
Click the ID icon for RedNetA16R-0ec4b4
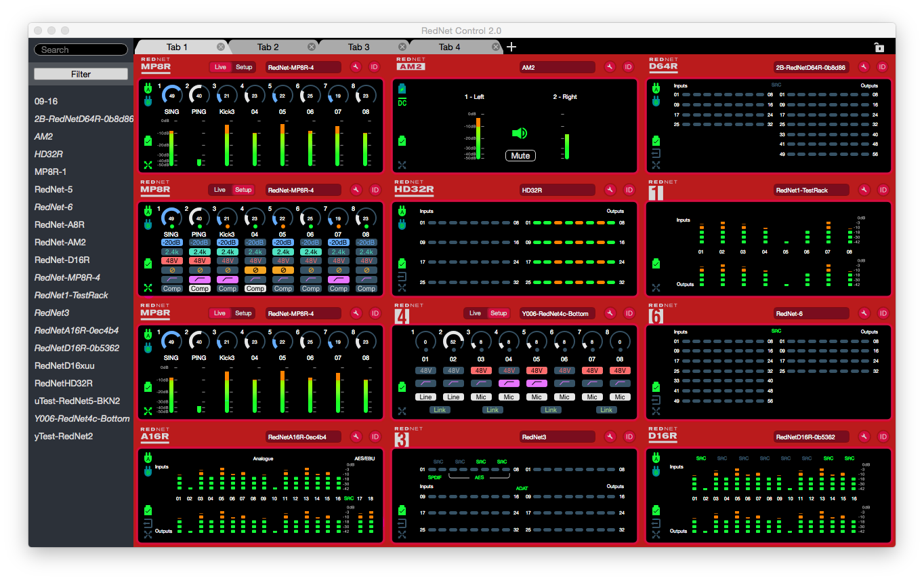coord(375,437)
